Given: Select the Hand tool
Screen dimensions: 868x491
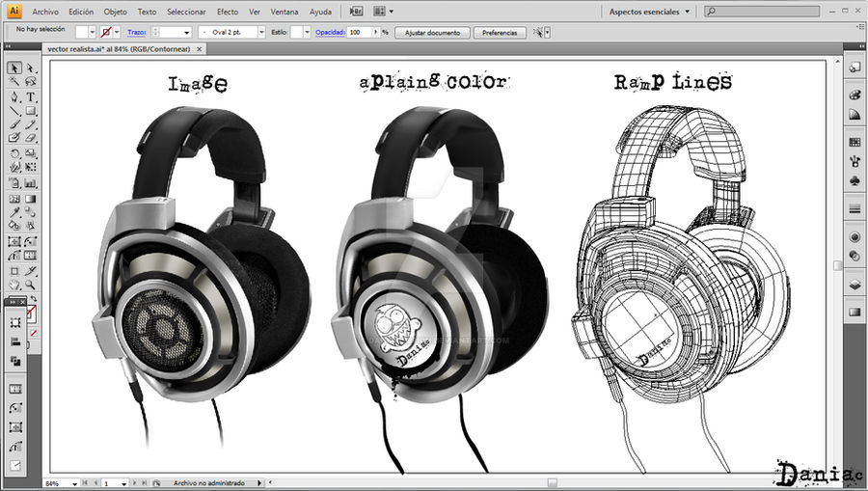Looking at the screenshot, I should (14, 286).
